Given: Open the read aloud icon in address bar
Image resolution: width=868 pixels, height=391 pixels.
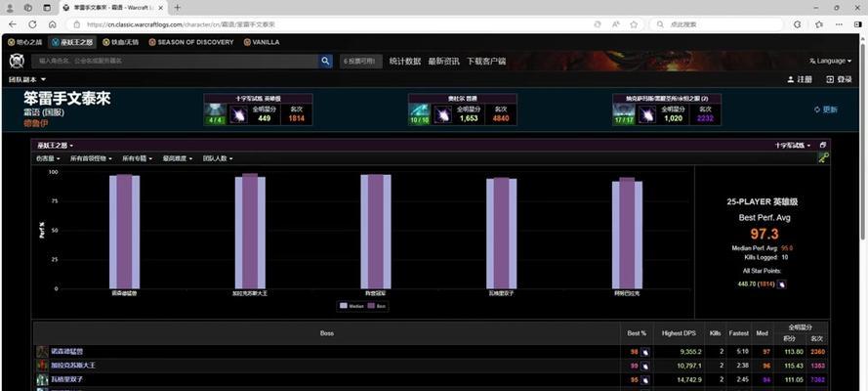Looking at the screenshot, I should (x=615, y=24).
